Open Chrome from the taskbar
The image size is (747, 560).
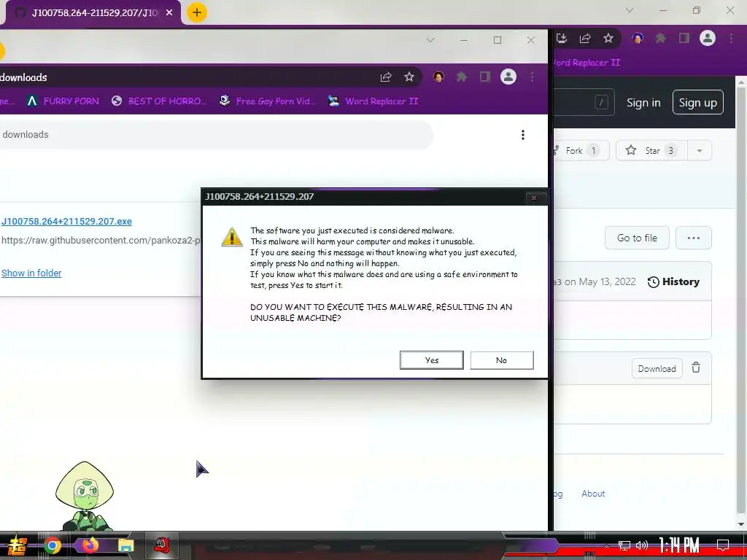coord(53,545)
